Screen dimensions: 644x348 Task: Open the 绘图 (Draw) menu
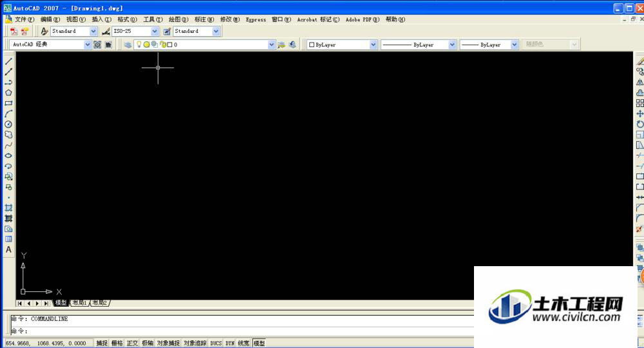[x=178, y=19]
